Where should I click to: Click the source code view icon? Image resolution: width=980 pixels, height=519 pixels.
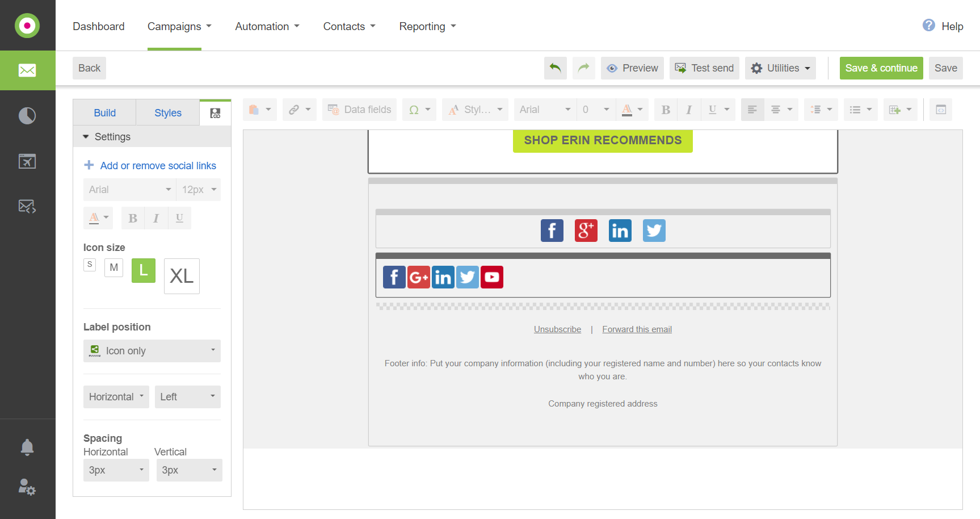(x=940, y=110)
